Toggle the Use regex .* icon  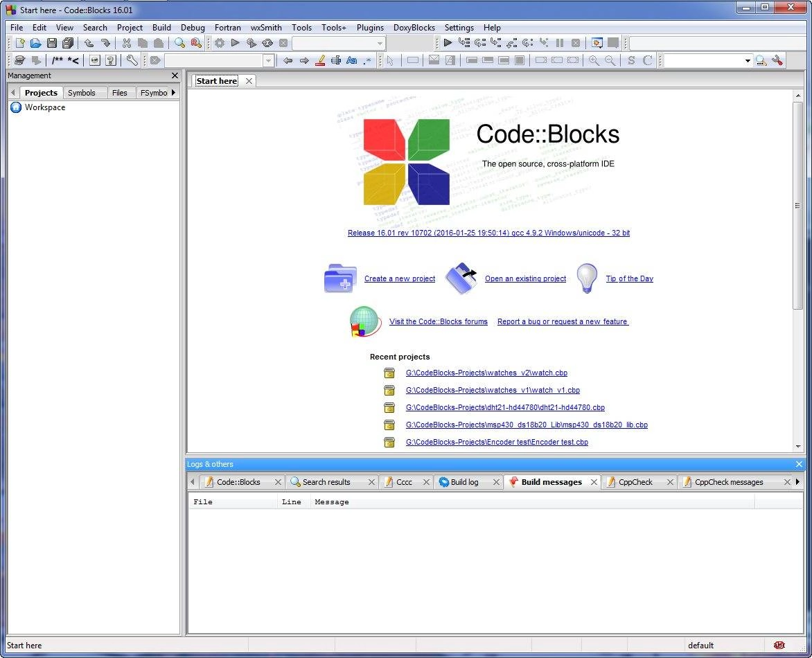(368, 60)
